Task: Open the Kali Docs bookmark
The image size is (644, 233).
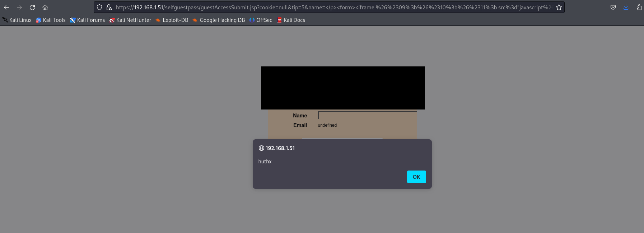Action: click(x=291, y=20)
